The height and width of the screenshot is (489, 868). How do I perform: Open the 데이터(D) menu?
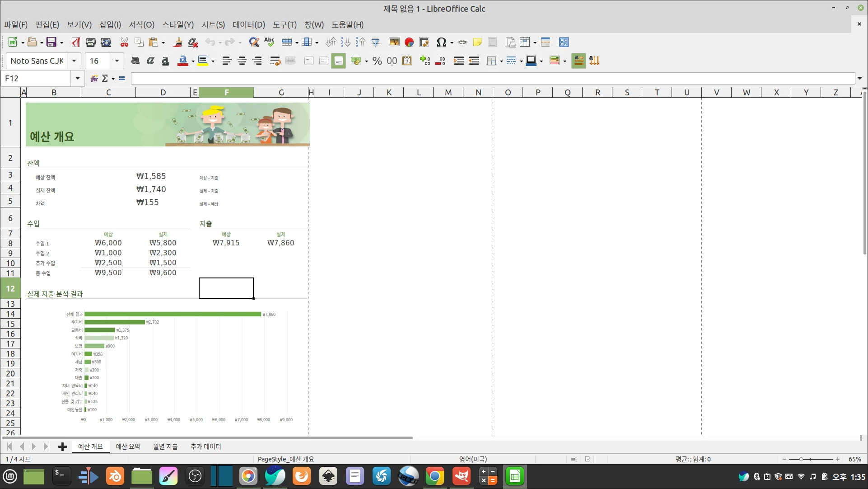click(x=248, y=24)
